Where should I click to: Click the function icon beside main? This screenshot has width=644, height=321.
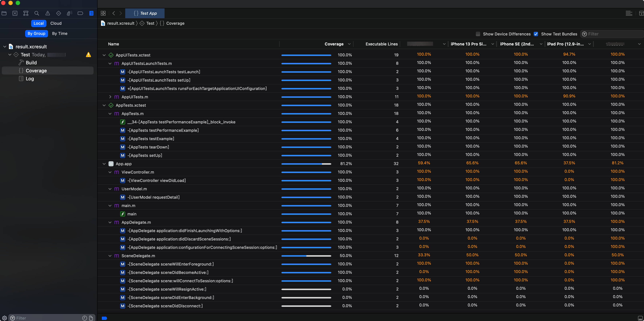click(x=123, y=214)
